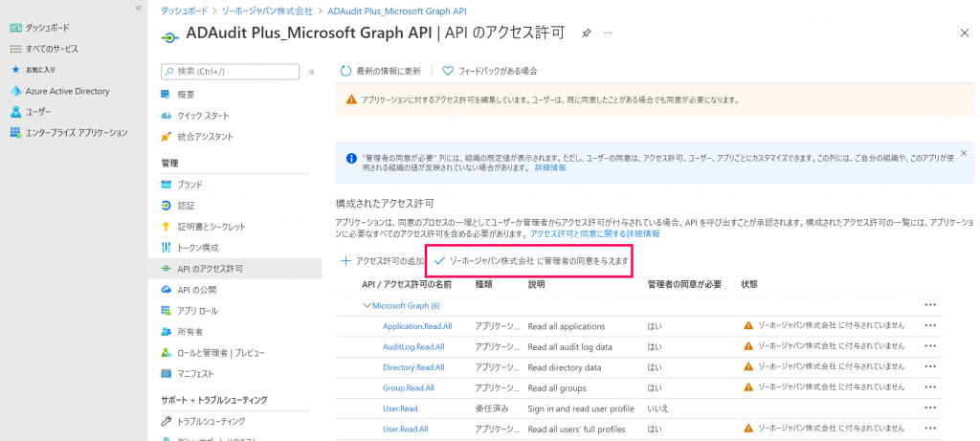The height and width of the screenshot is (441, 980).
Task: Open ダッシュボード in the left sidebar
Action: 47,28
